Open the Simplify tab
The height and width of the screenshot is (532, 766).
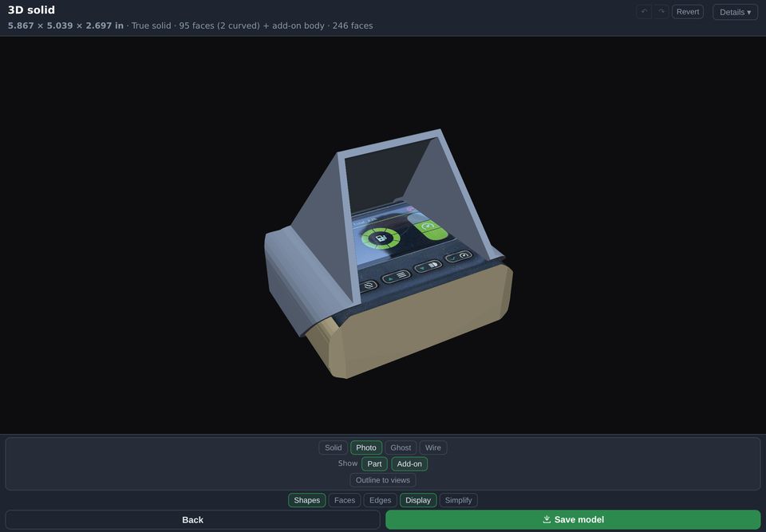point(458,500)
